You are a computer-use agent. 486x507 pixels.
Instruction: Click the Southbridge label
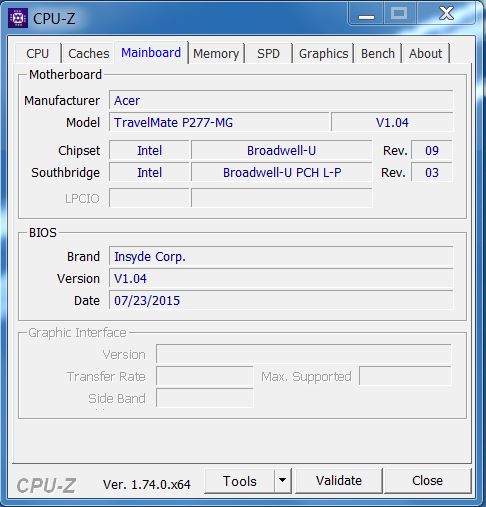pyautogui.click(x=66, y=173)
